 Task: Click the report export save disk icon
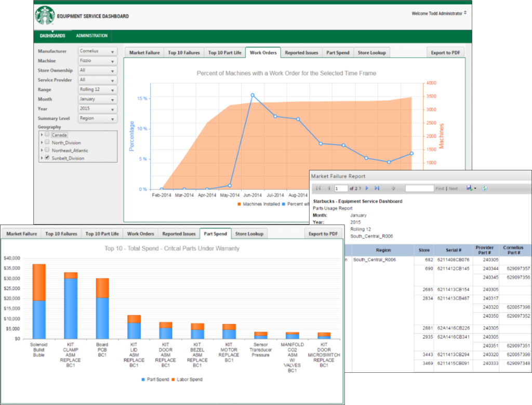point(469,188)
